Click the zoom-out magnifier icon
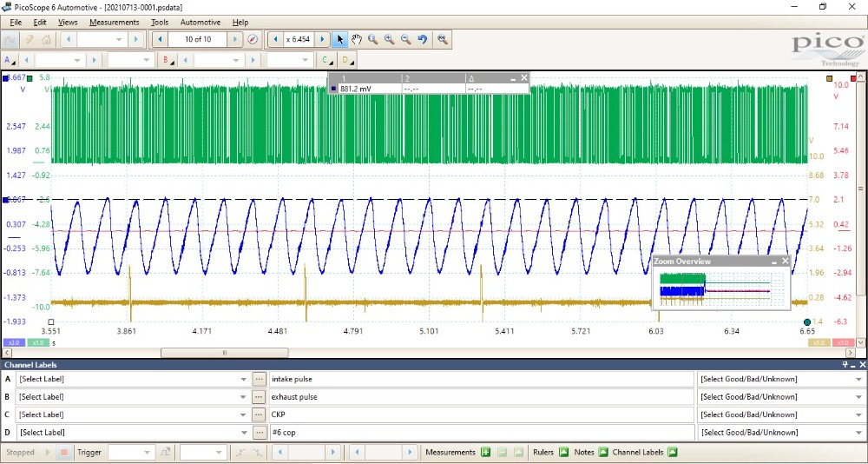Screen dimensions: 868x464 pos(406,39)
